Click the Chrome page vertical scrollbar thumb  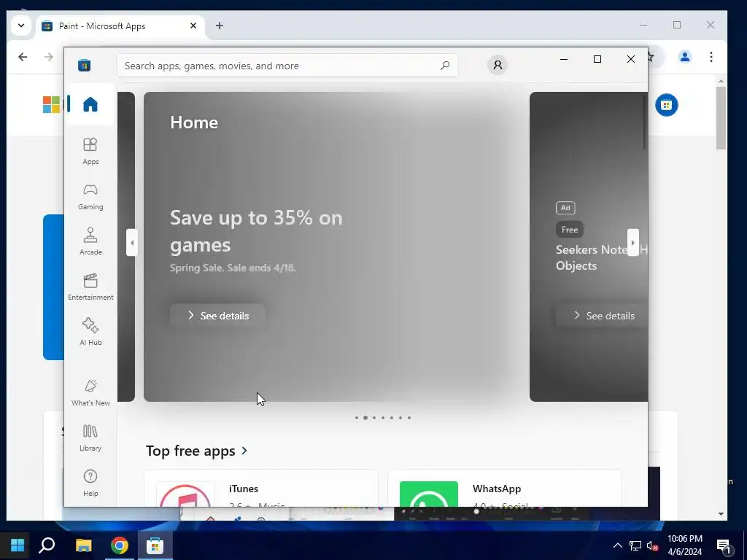click(x=721, y=117)
